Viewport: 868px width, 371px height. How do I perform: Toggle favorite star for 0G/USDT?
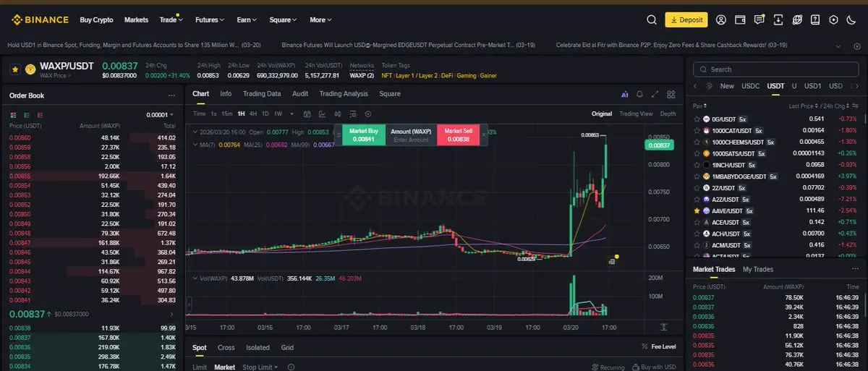(x=697, y=119)
